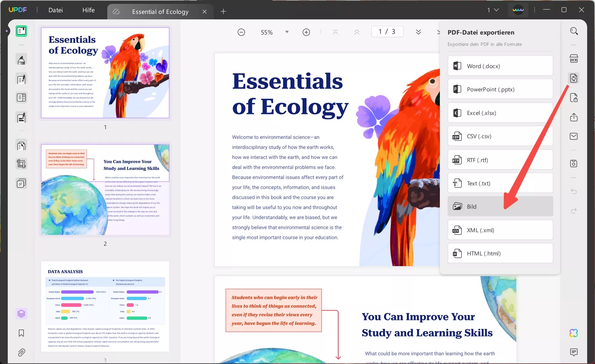This screenshot has width=595, height=364.
Task: Open the bookmarks panel
Action: (21, 333)
